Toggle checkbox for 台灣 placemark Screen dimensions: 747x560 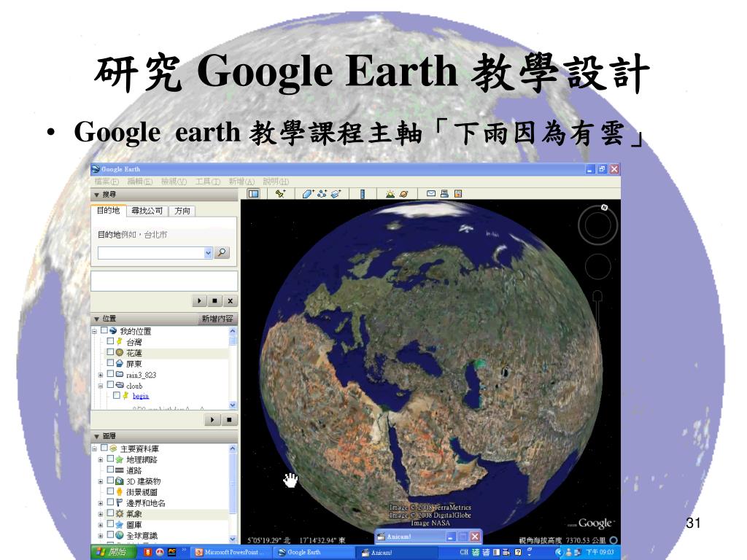[x=111, y=341]
